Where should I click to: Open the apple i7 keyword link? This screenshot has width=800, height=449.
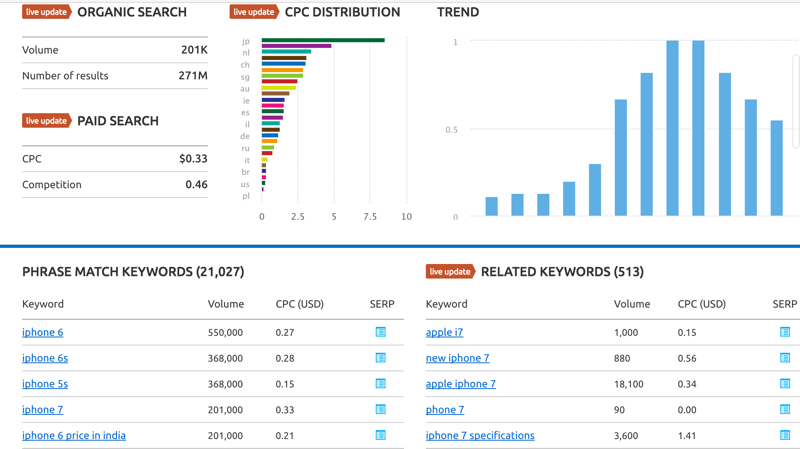[444, 332]
